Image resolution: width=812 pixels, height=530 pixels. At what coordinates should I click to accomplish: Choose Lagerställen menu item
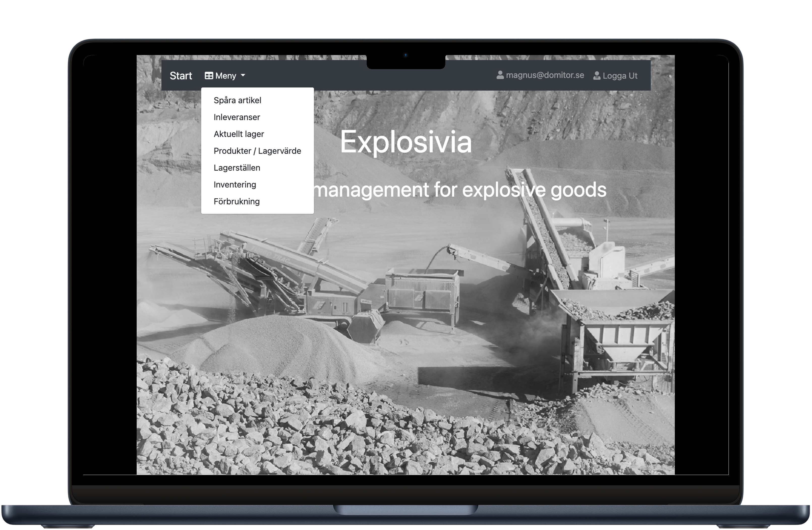(237, 168)
